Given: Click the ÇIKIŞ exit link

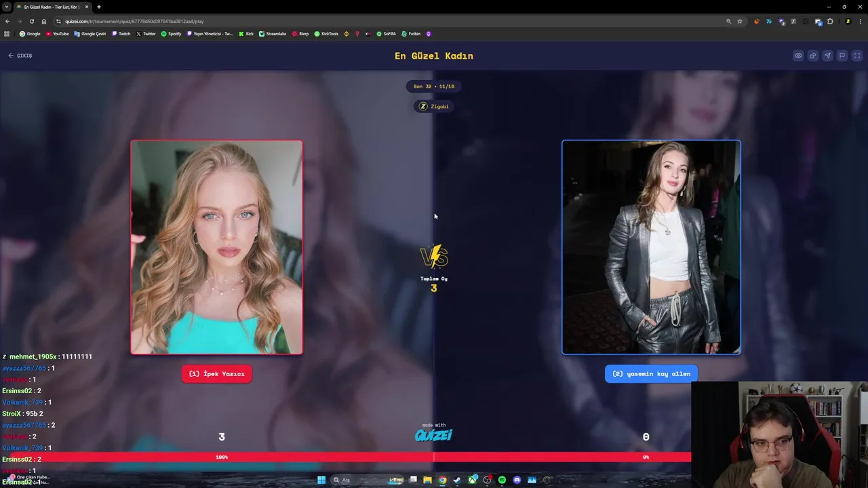Looking at the screenshot, I should click(20, 56).
